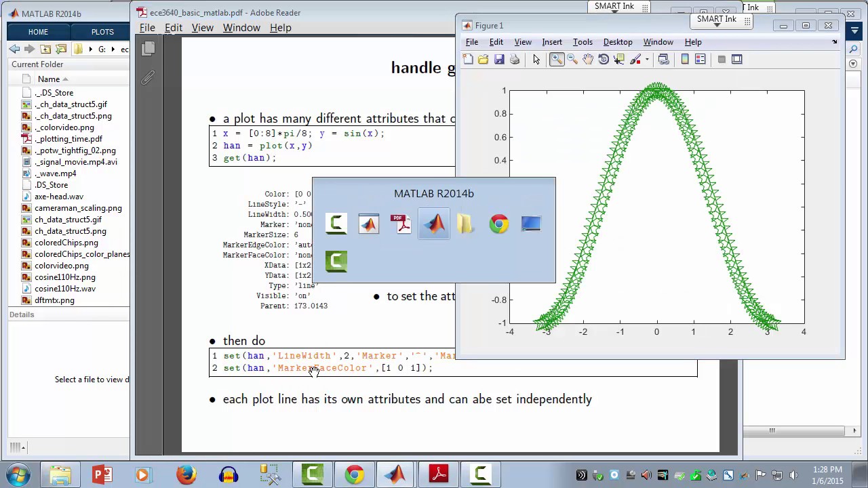The height and width of the screenshot is (488, 868).
Task: Click the Windows Start button
Action: (x=18, y=474)
